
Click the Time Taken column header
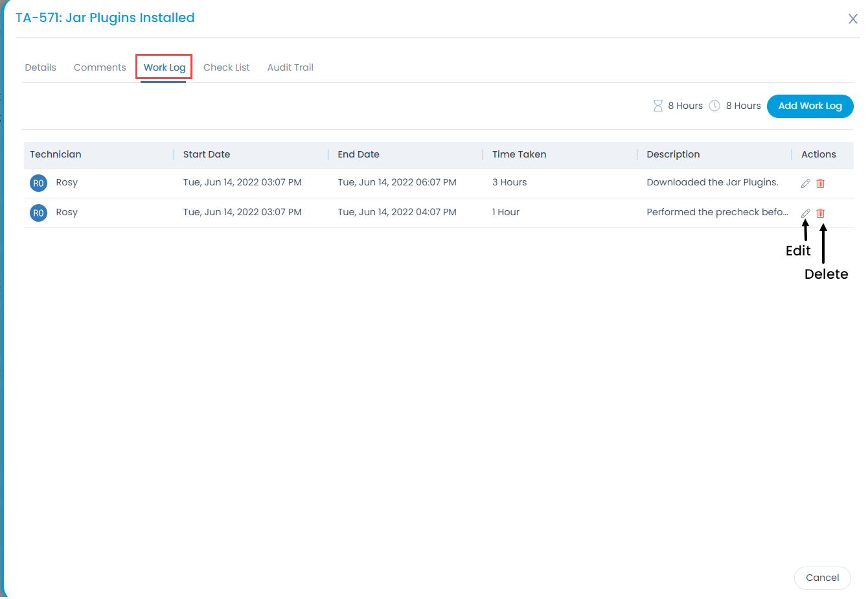coord(519,154)
